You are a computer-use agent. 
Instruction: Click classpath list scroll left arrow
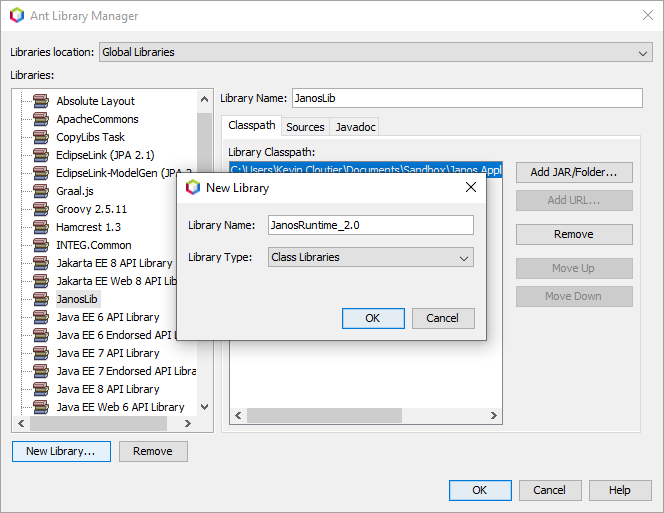pos(238,416)
